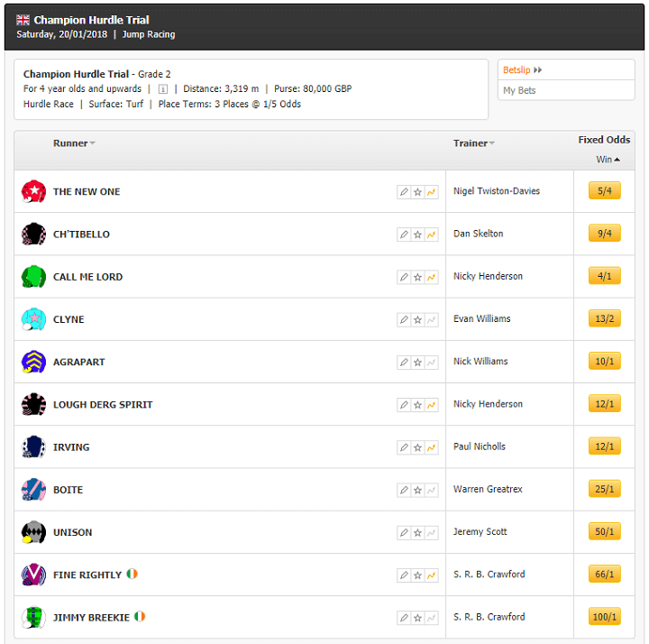The image size is (649, 644).
Task: Sort runners using the Runner column arrow
Action: click(92, 143)
